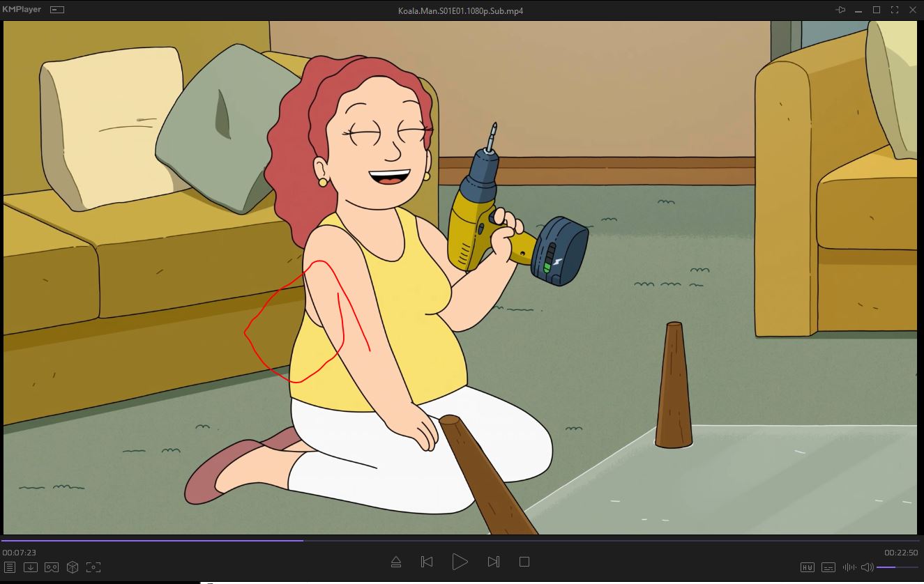924x584 pixels.
Task: Click the screen capture icon
Action: click(x=93, y=567)
